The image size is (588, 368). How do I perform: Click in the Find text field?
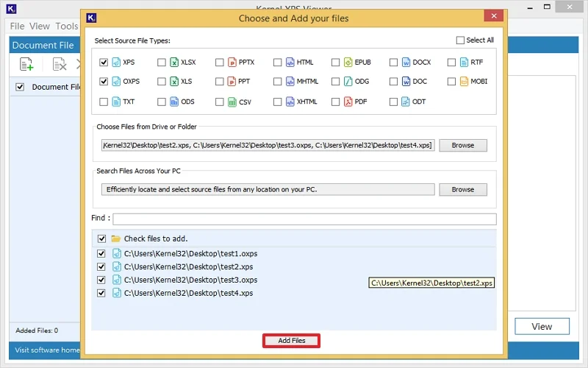304,219
